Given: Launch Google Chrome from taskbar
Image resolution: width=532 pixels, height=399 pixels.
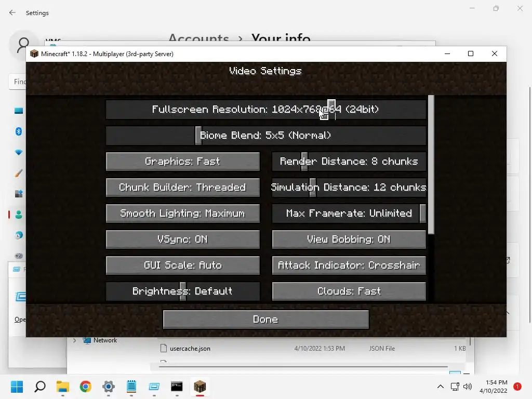Looking at the screenshot, I should pyautogui.click(x=86, y=387).
